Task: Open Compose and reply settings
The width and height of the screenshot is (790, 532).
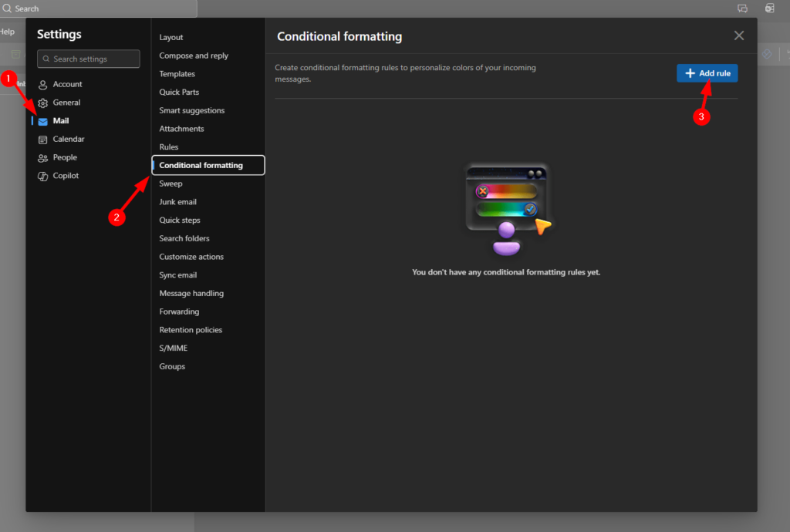Action: click(194, 56)
